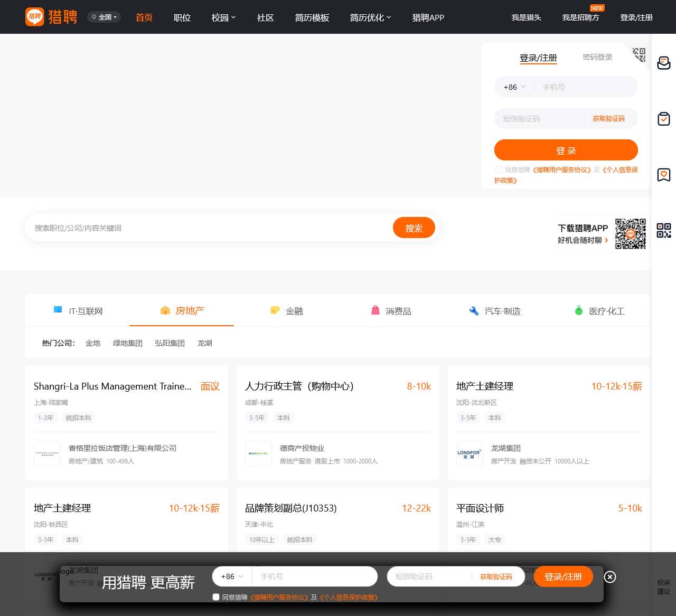Open +86 country code dropdown in login panel
676x616 pixels.
point(514,87)
